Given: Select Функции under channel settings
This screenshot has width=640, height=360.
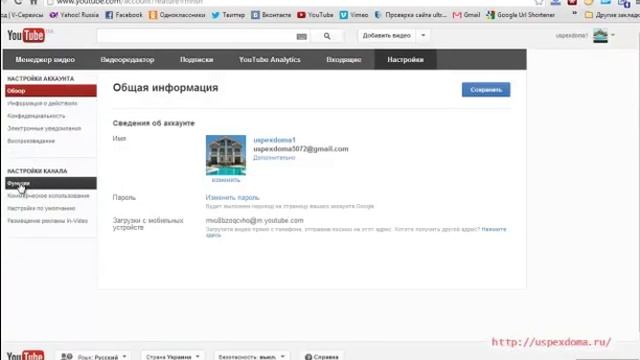Looking at the screenshot, I should tap(51, 183).
